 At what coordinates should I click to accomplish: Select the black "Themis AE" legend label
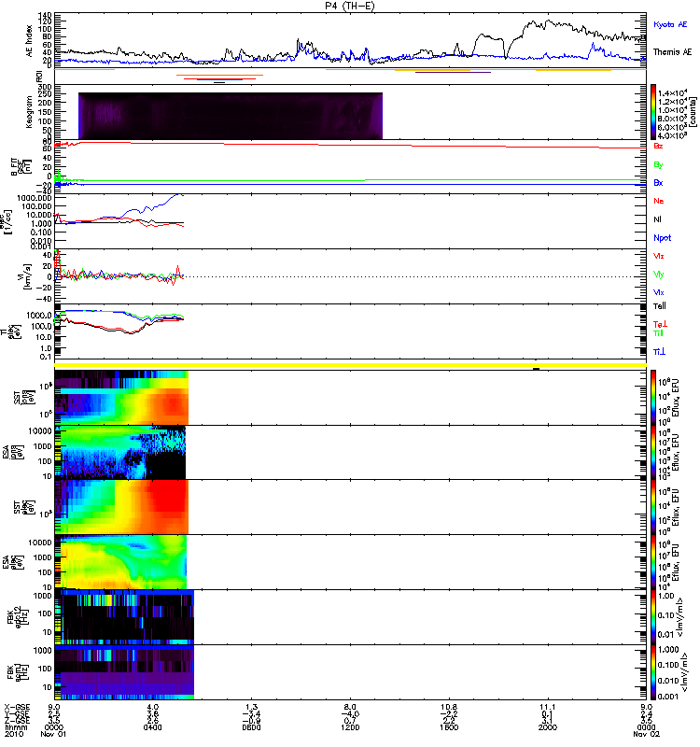point(672,52)
